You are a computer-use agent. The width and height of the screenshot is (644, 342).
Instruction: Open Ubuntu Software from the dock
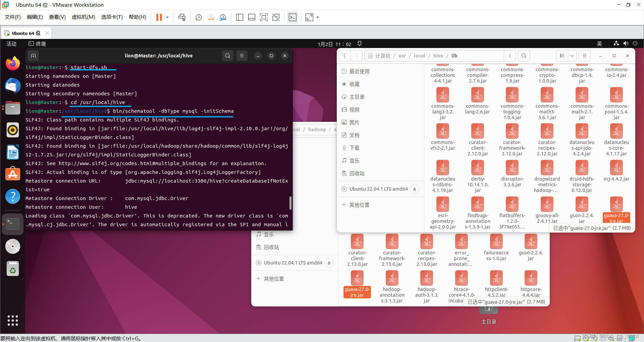pyautogui.click(x=13, y=174)
